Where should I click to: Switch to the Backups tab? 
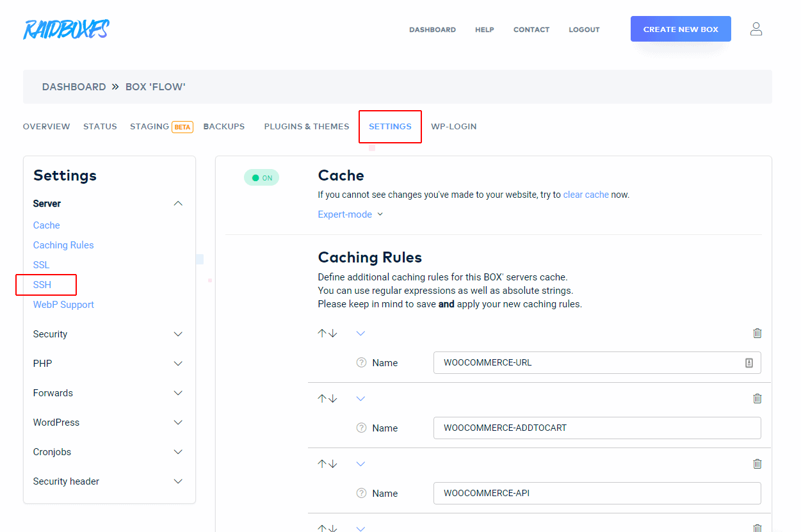click(x=224, y=126)
